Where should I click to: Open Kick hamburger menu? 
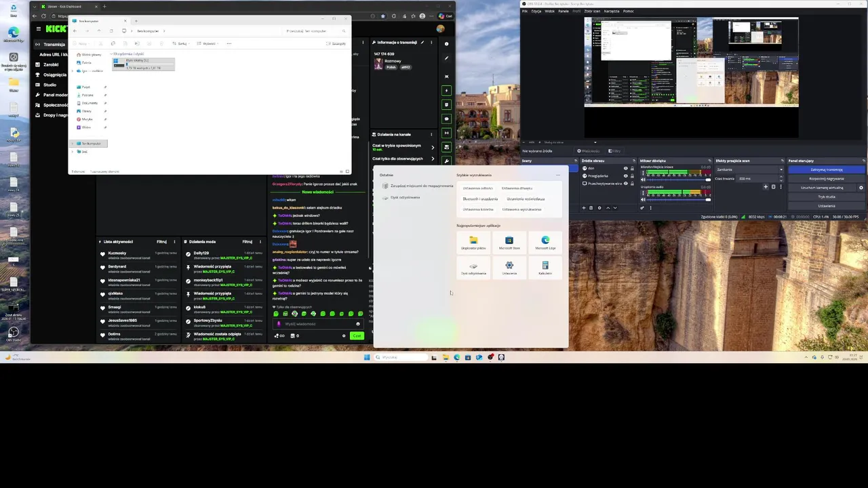click(x=39, y=28)
